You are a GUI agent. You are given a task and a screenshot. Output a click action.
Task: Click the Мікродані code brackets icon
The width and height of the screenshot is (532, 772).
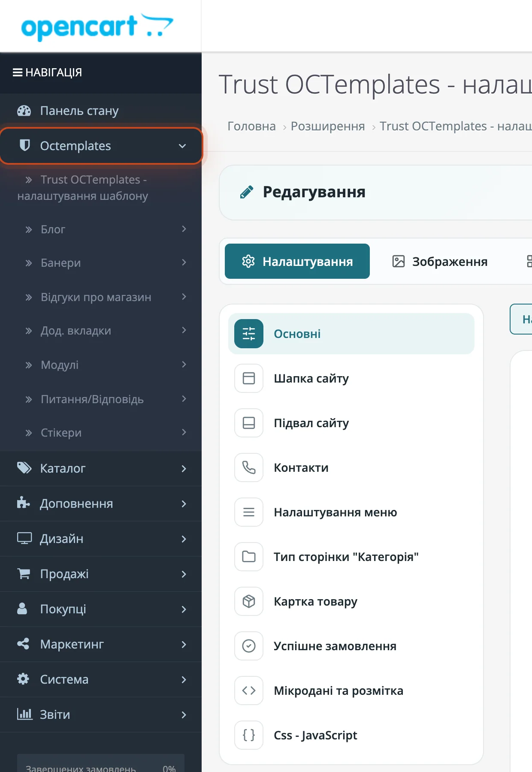pyautogui.click(x=249, y=691)
